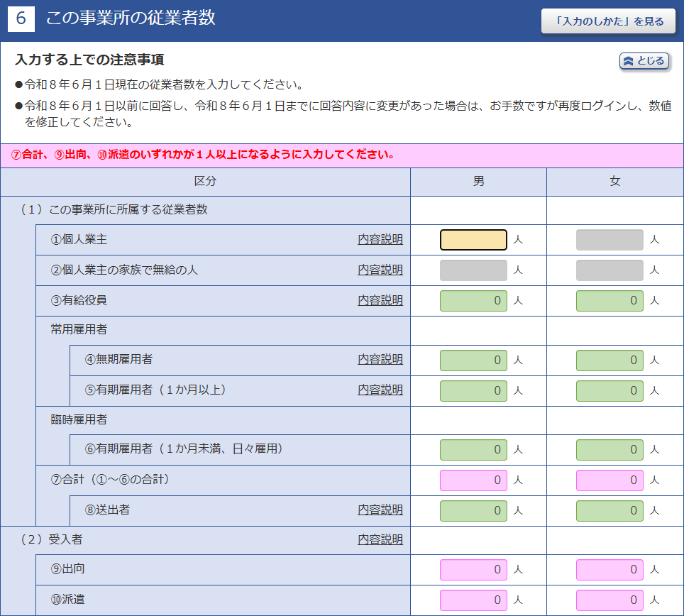
Task: Click the 区分 column header
Action: 206,182
